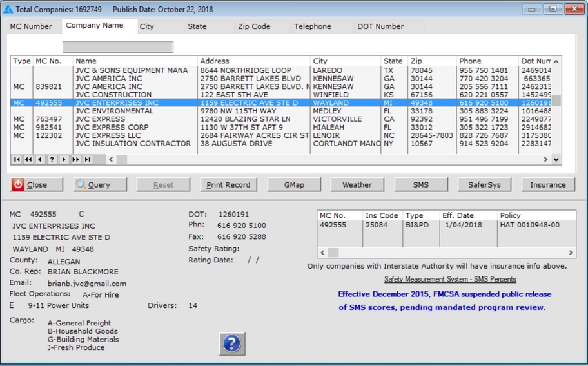This screenshot has width=588, height=366.
Task: Open help with the blue question mark icon
Action: pos(231,343)
